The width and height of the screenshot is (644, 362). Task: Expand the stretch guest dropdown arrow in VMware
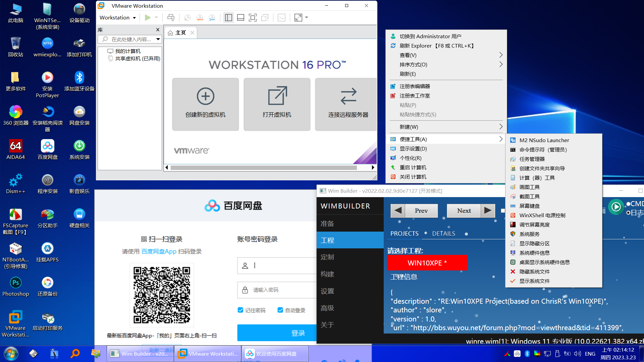pyautogui.click(x=307, y=17)
